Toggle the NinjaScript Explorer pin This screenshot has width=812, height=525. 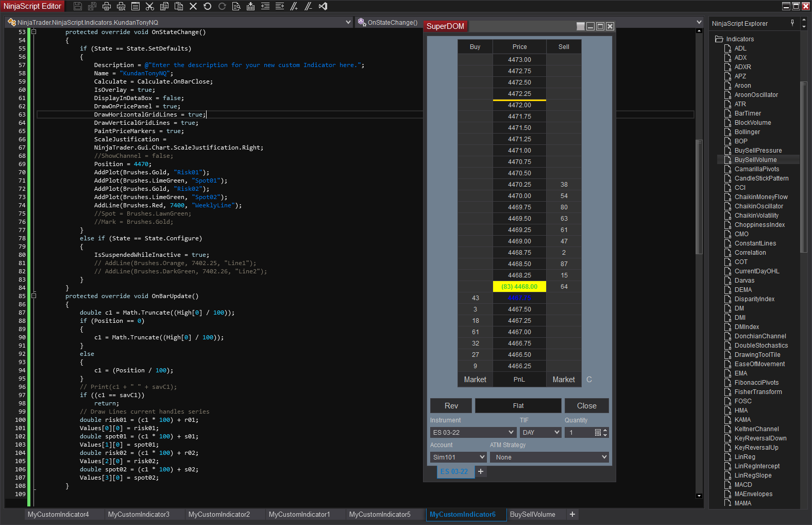coord(792,23)
